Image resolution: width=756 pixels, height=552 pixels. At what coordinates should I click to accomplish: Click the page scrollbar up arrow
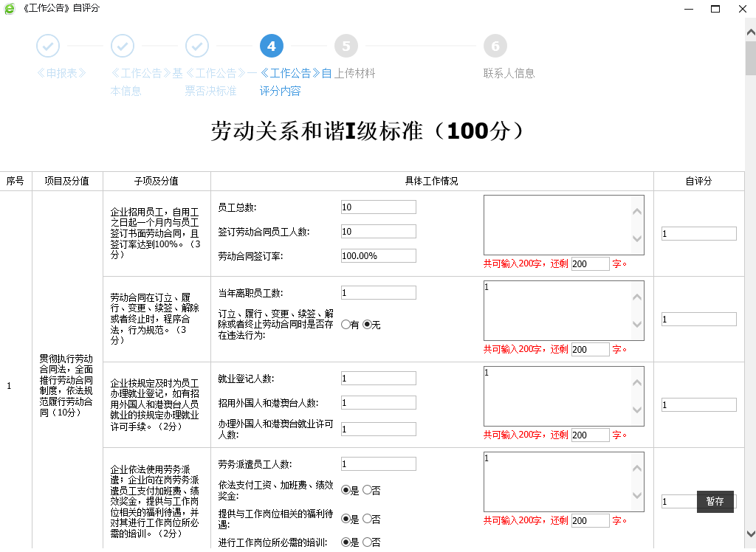click(x=751, y=32)
